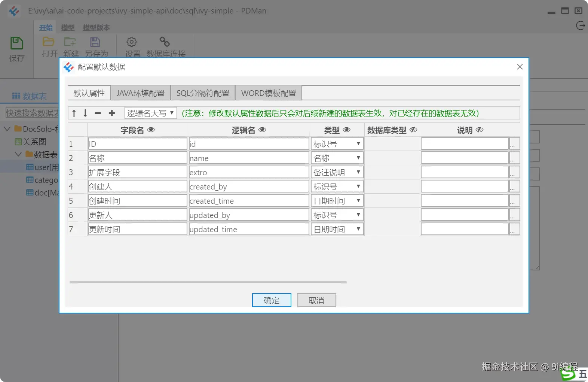Move row up with up arrow
The image size is (588, 382).
(x=74, y=113)
